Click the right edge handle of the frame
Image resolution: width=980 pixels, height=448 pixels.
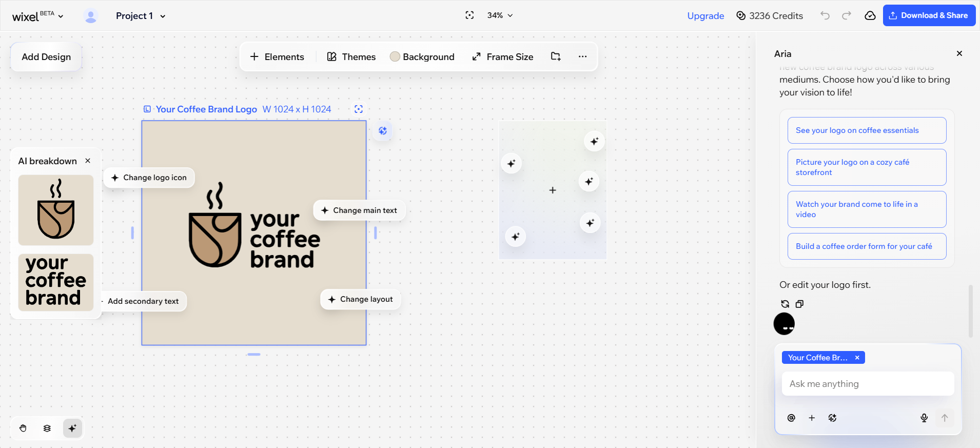tap(376, 233)
